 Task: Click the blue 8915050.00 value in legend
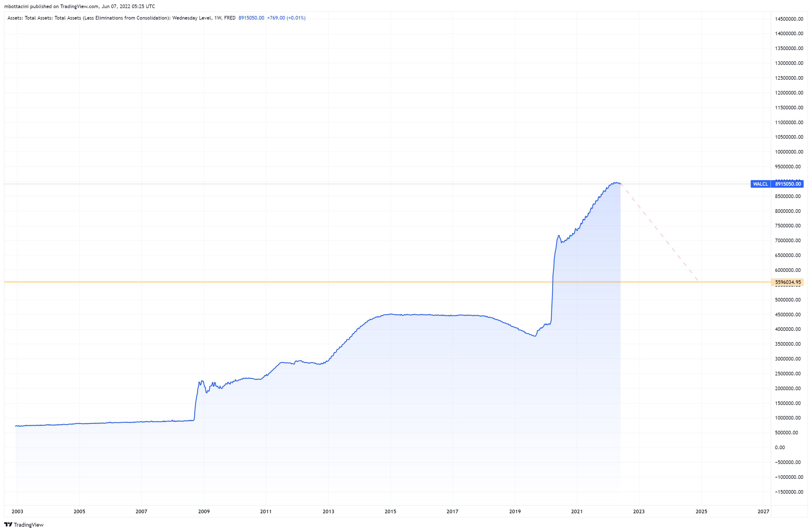click(251, 18)
